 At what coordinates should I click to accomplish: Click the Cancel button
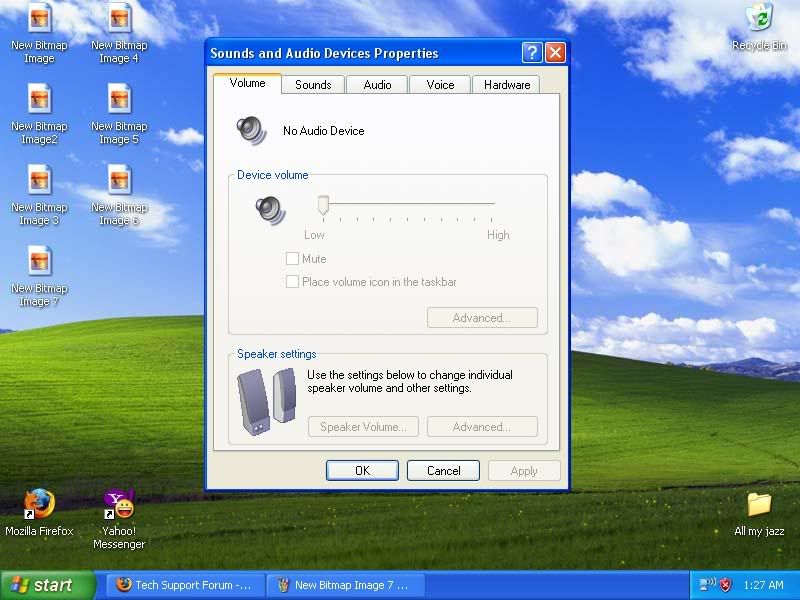443,470
